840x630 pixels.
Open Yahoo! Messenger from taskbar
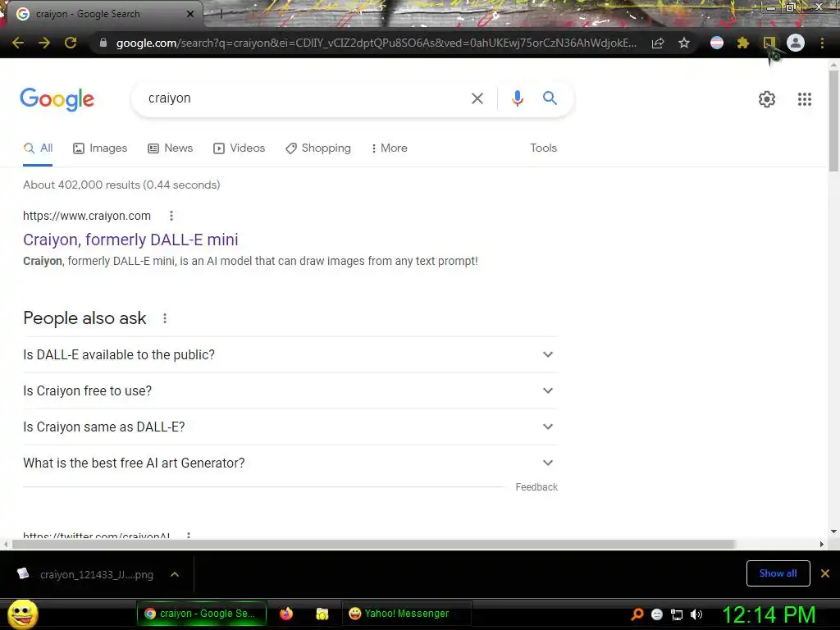(x=406, y=614)
